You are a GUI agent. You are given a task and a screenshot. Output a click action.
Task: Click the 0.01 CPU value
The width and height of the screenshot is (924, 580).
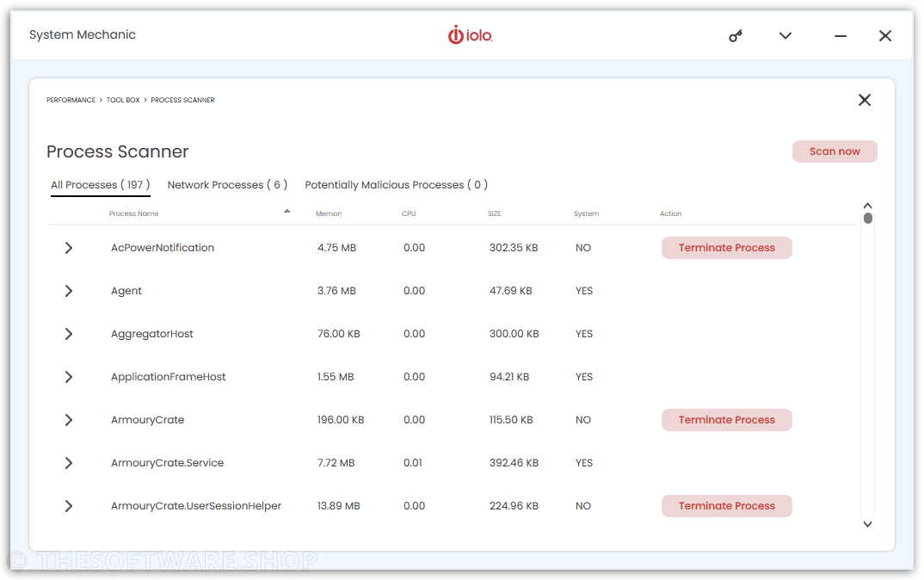click(x=413, y=463)
